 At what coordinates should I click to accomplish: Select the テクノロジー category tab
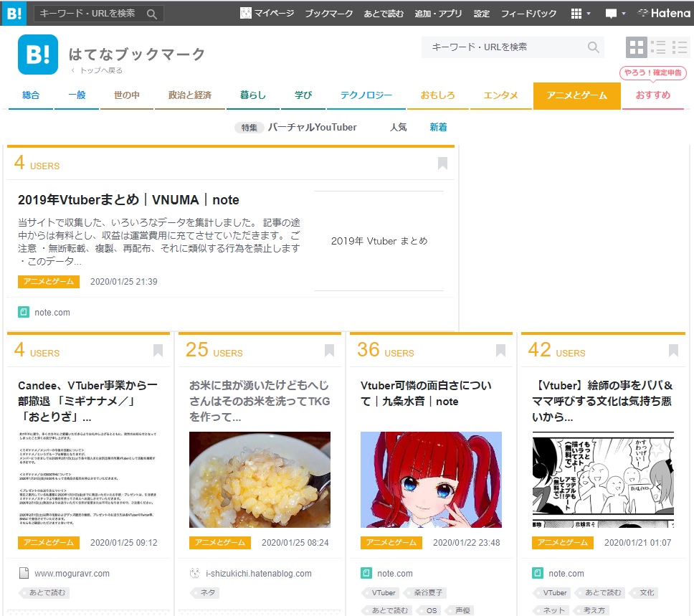[366, 95]
